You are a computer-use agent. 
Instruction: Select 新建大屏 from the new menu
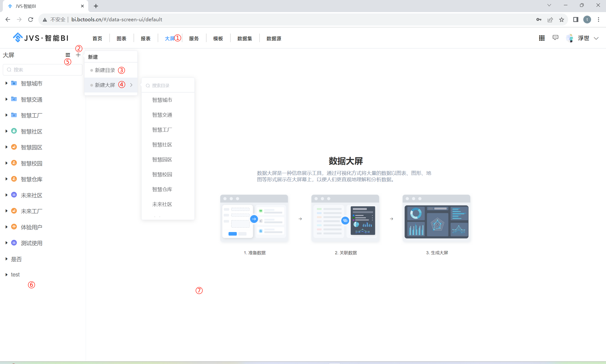(x=105, y=85)
